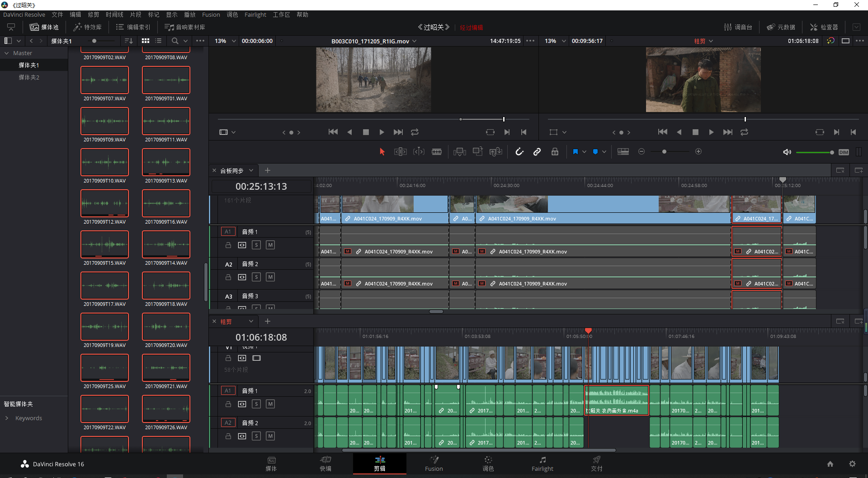Open source viewer zoom percentage dropdown
Viewport: 868px width, 478px height.
tap(234, 41)
